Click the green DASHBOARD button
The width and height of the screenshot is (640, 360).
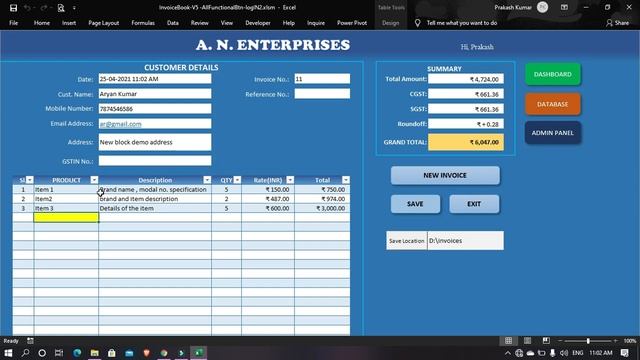pyautogui.click(x=553, y=74)
